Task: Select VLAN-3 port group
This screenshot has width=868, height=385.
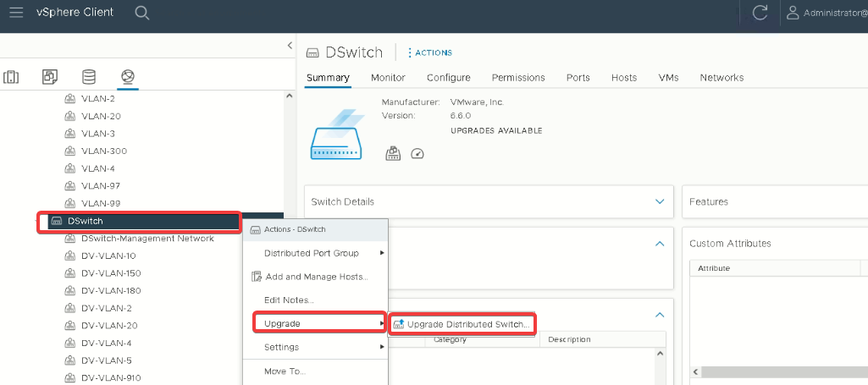Action: [98, 134]
